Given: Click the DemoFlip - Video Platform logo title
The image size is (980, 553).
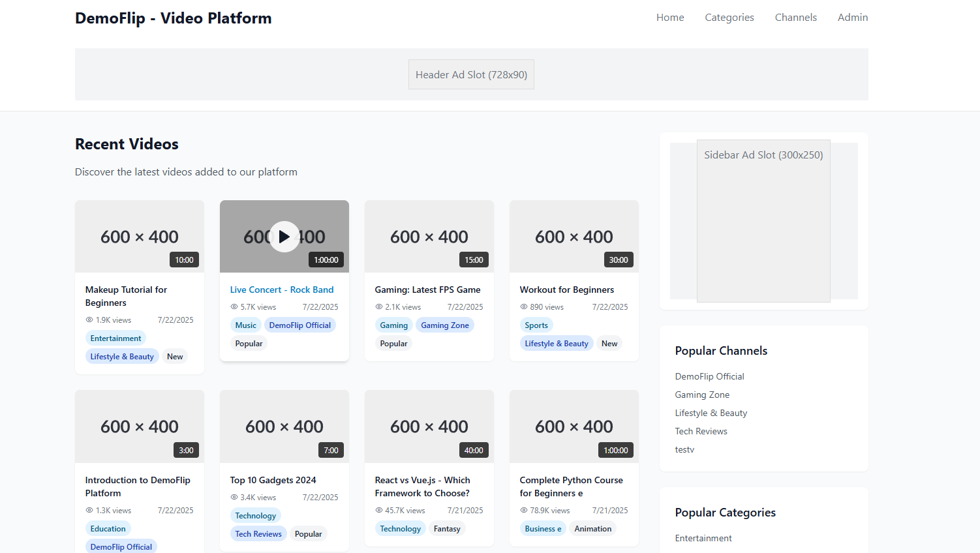Looking at the screenshot, I should pos(173,18).
